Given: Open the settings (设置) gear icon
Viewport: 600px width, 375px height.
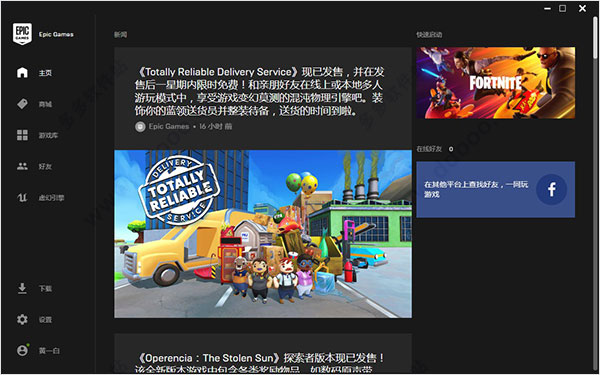Looking at the screenshot, I should [22, 320].
